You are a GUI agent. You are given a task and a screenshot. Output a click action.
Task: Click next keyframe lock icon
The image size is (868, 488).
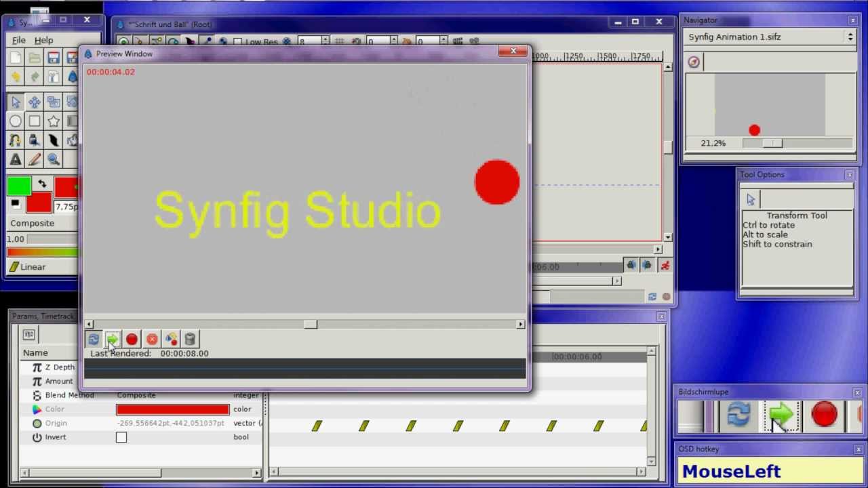pos(647,266)
